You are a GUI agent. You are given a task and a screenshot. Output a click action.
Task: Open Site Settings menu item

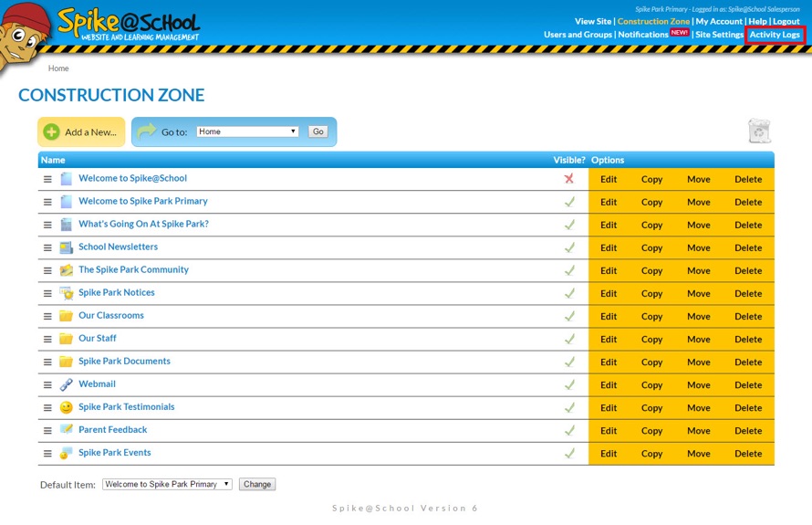(719, 34)
